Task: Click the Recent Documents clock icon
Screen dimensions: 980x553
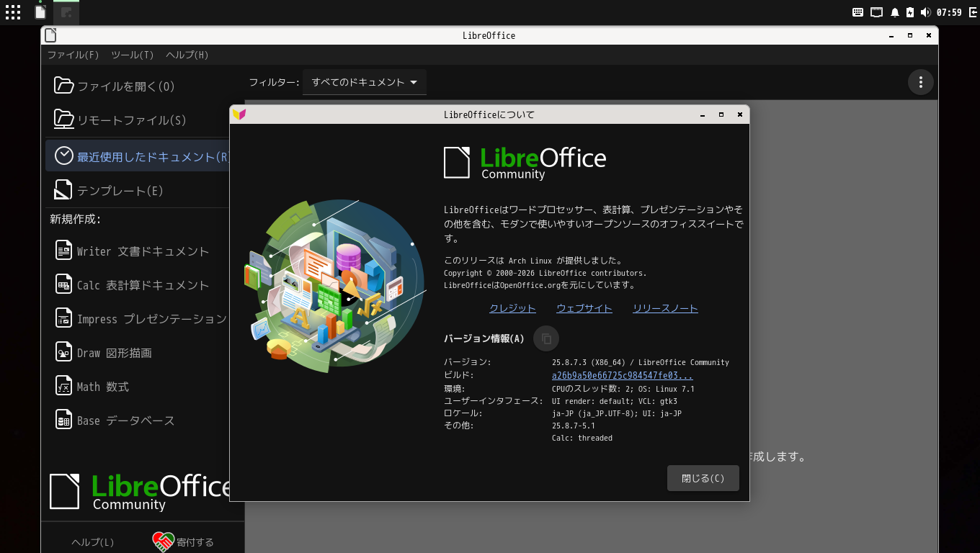Action: point(64,156)
